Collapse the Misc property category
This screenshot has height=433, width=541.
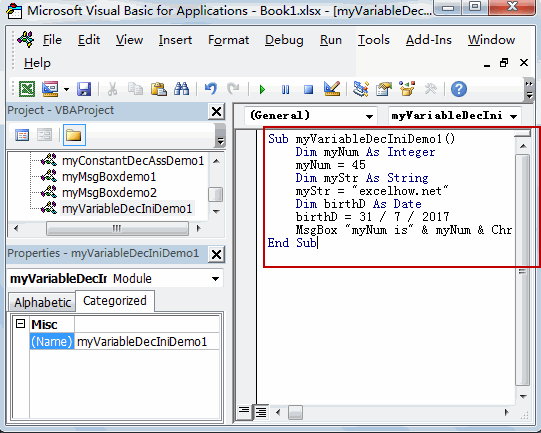pyautogui.click(x=21, y=324)
